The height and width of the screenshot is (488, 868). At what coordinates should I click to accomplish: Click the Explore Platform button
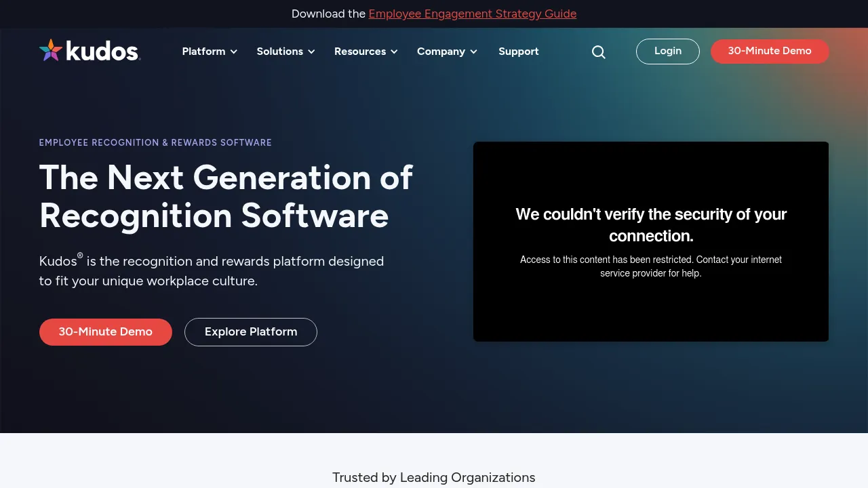tap(251, 332)
